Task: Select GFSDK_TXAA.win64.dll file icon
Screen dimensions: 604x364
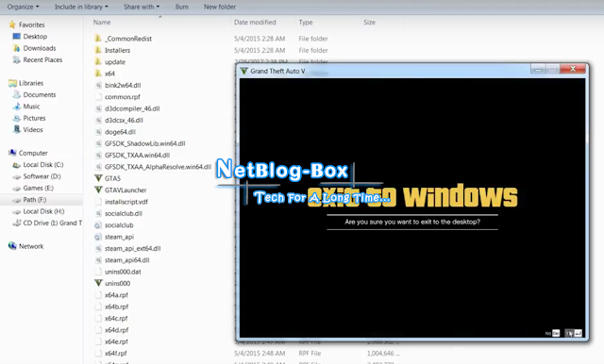Action: point(98,155)
